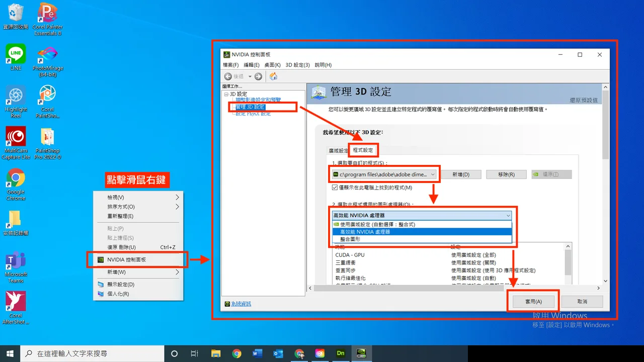
Task: Click the Forward arrow icon in NVIDIA toolbar
Action: pyautogui.click(x=258, y=76)
